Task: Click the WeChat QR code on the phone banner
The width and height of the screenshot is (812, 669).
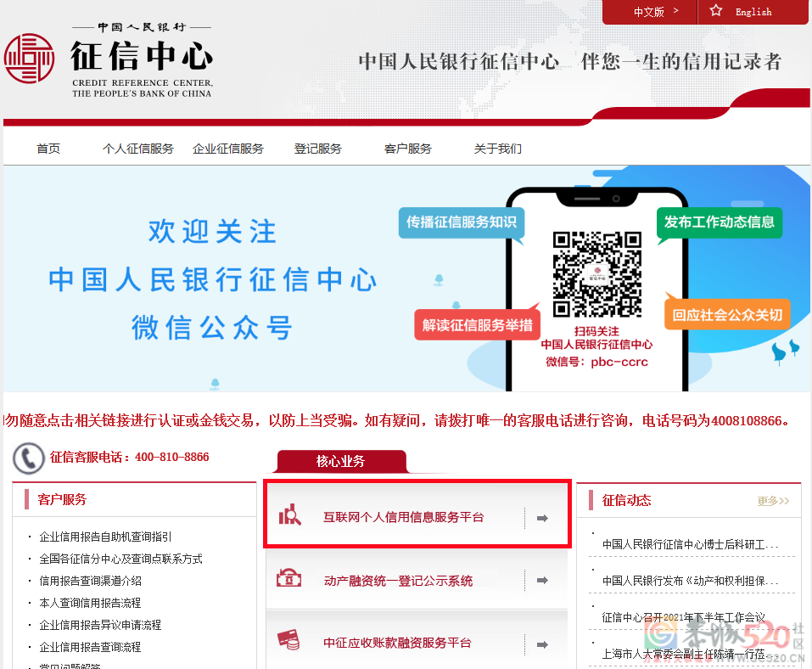Action: pyautogui.click(x=597, y=274)
